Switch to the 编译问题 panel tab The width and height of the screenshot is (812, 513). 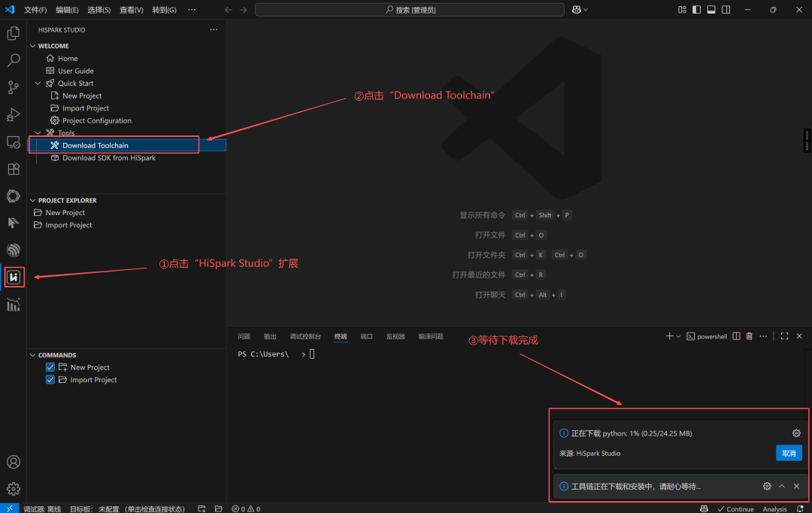430,336
